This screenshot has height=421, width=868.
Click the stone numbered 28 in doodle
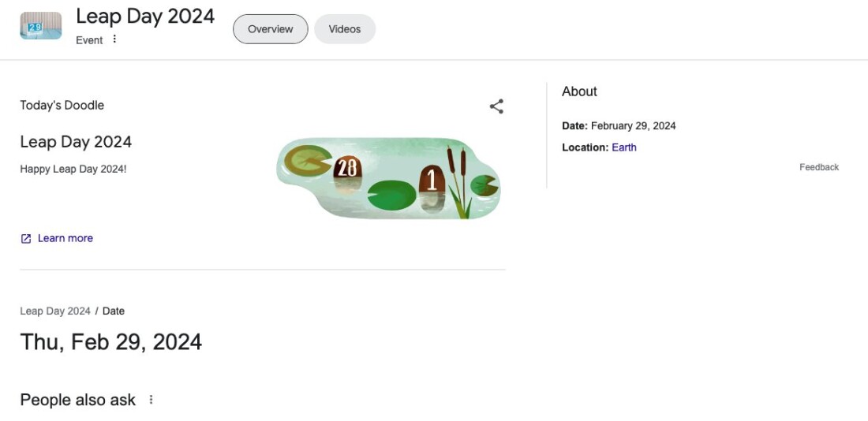pyautogui.click(x=348, y=167)
